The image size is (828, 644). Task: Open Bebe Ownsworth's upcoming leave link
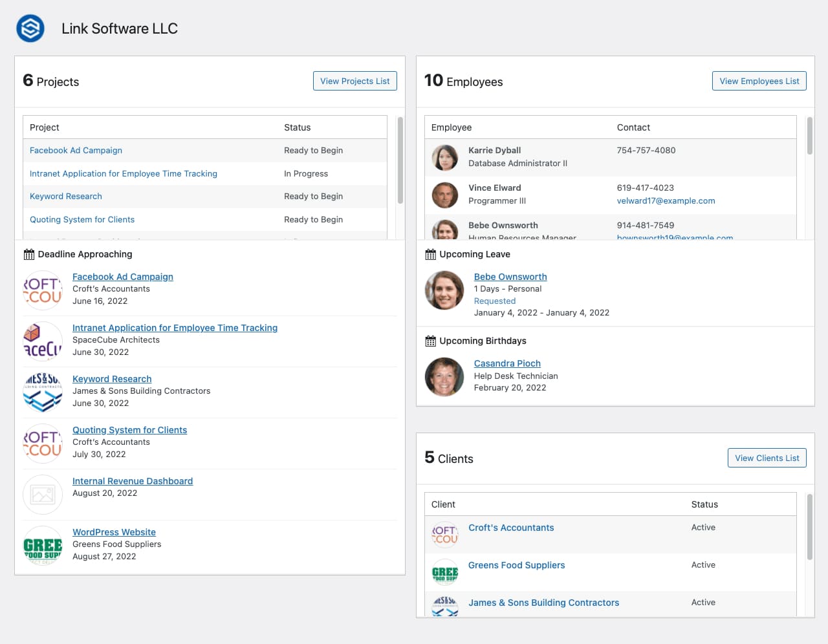coord(510,277)
